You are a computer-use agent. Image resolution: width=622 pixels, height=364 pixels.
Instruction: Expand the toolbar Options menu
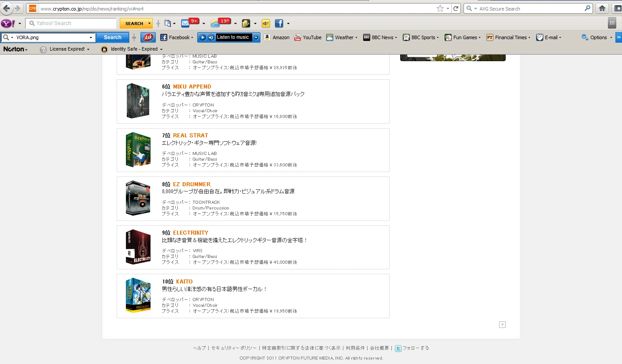597,37
